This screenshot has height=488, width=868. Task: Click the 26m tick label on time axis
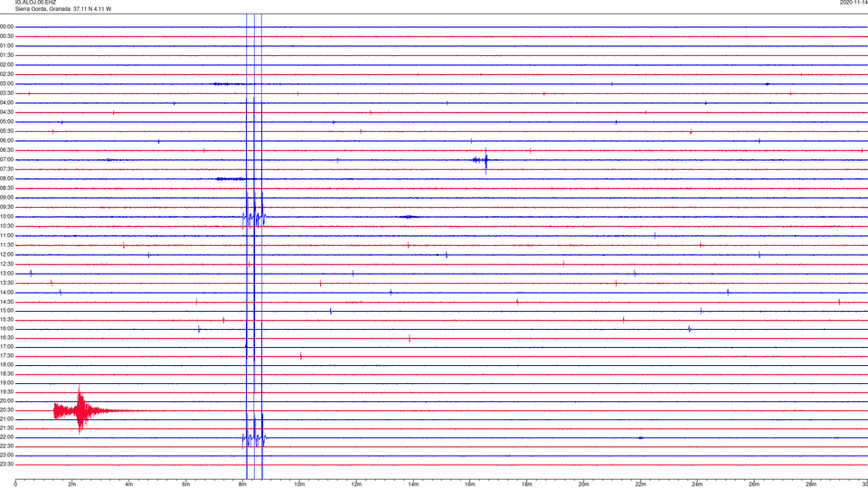pyautogui.click(x=754, y=484)
